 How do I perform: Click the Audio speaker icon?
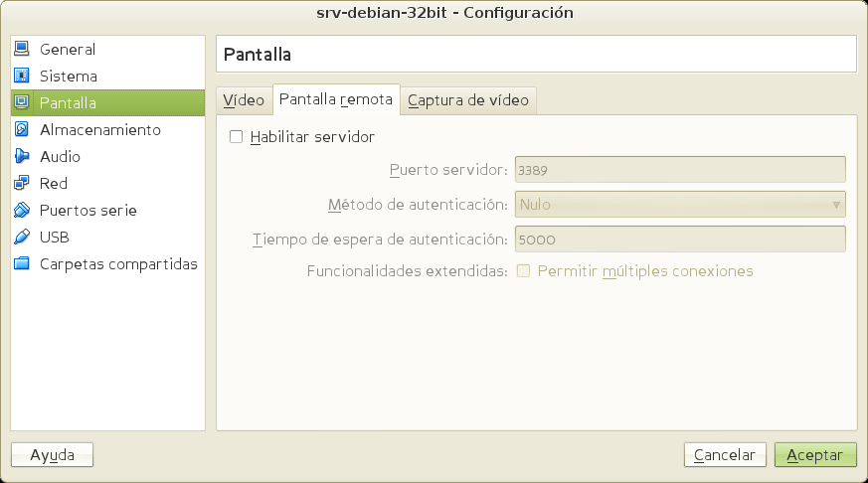pos(22,156)
